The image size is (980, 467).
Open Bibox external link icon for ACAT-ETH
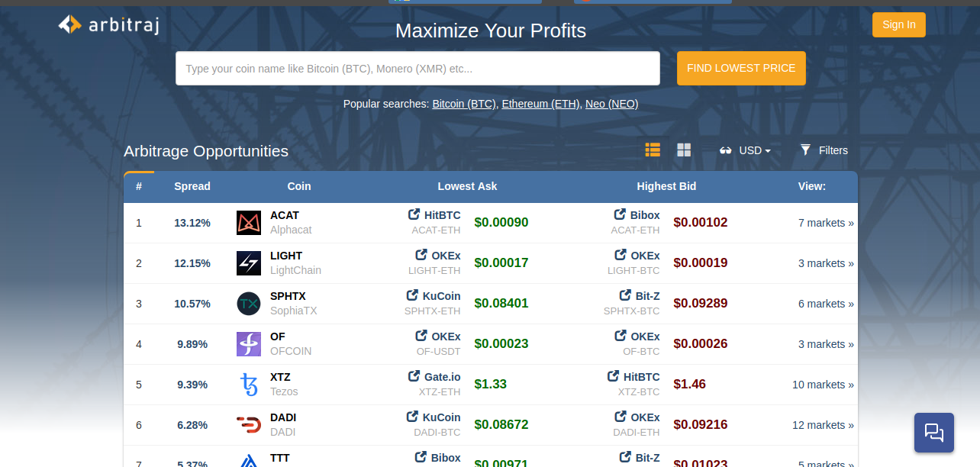point(621,214)
